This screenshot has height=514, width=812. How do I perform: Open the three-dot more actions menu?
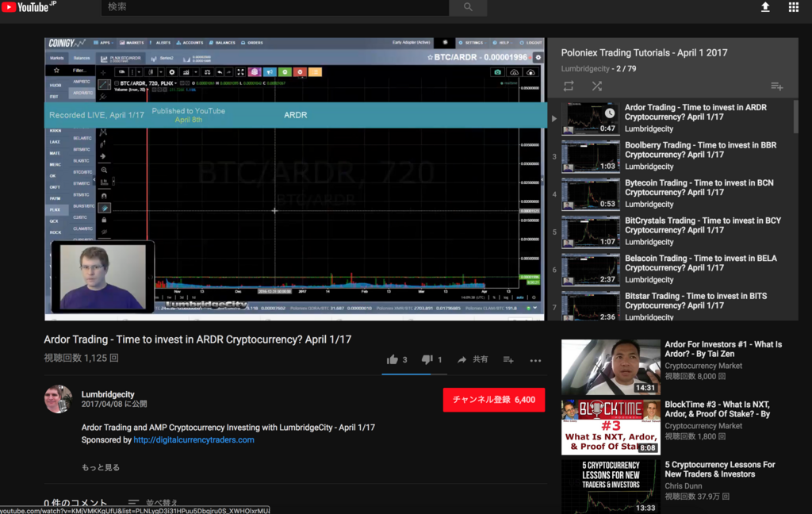click(x=535, y=360)
